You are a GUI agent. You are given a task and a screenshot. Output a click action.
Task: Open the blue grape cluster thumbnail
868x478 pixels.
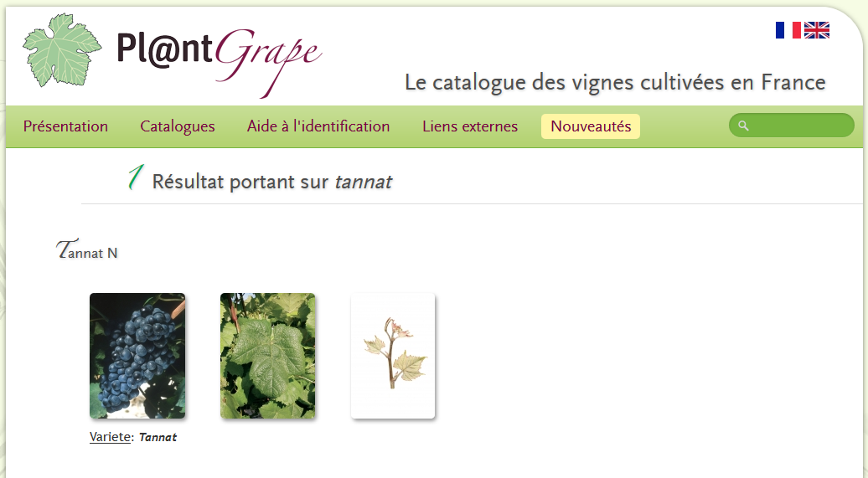pyautogui.click(x=137, y=356)
